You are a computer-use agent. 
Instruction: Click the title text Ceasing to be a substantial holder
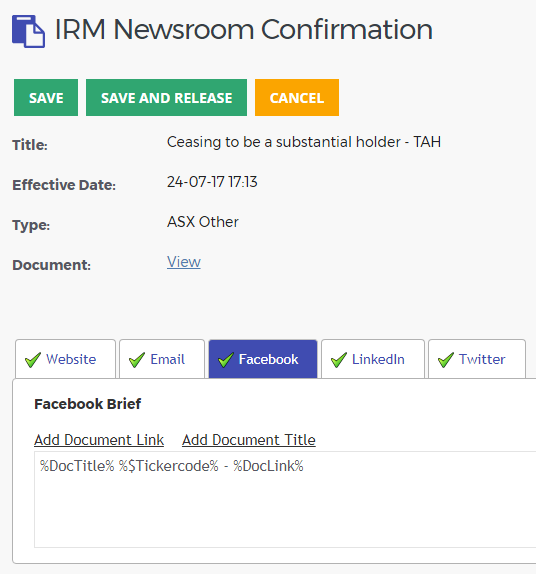tap(284, 142)
